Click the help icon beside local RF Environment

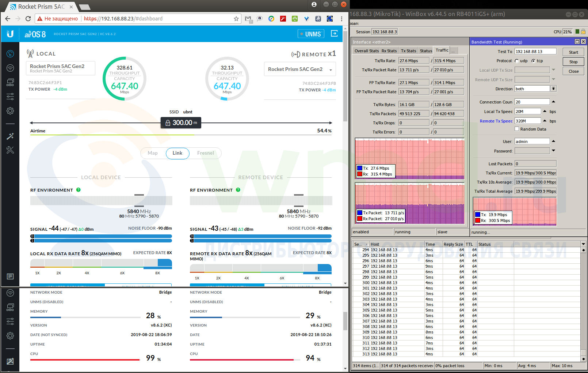79,190
